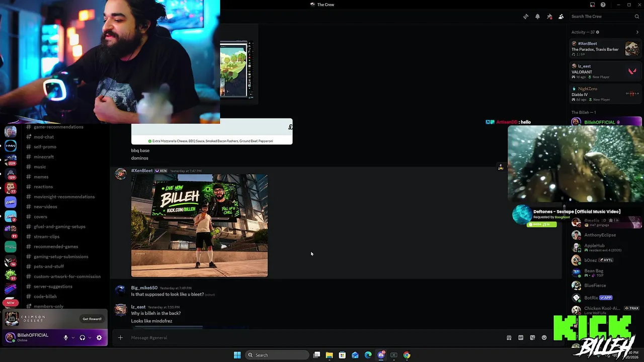The image size is (644, 362).
Task: Open Google Chrome from taskbar
Action: [407, 355]
